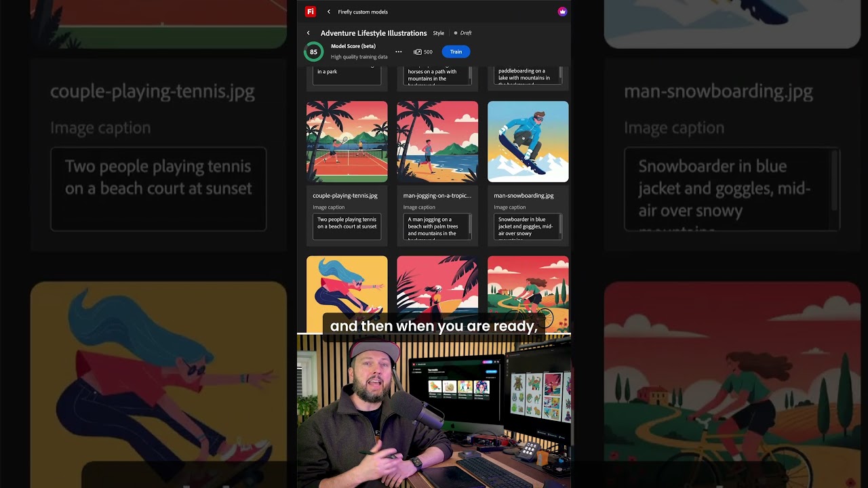Click the man-snowboarding.jpg file name
Screen dimensions: 868x488
coord(524,195)
